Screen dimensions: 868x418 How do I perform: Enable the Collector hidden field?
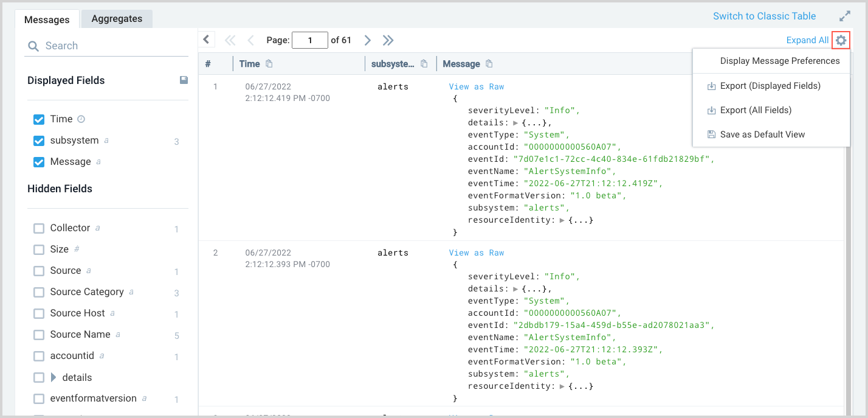tap(38, 228)
